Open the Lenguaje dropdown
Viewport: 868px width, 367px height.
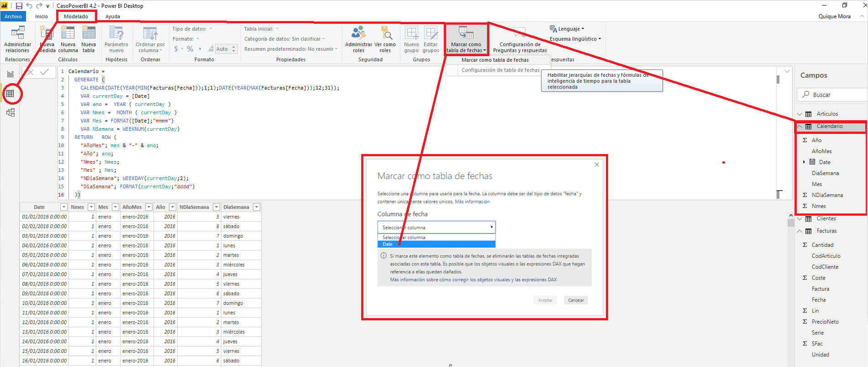click(567, 29)
